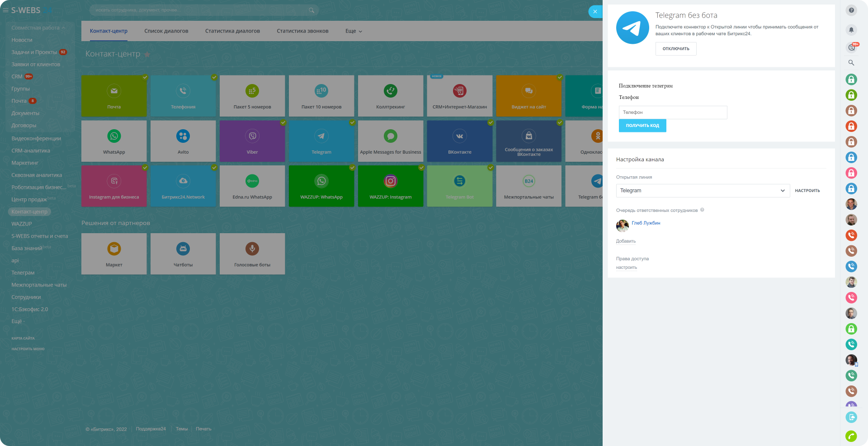The width and height of the screenshot is (868, 446).
Task: Star the Контакт-центр page as favorite
Action: click(147, 54)
